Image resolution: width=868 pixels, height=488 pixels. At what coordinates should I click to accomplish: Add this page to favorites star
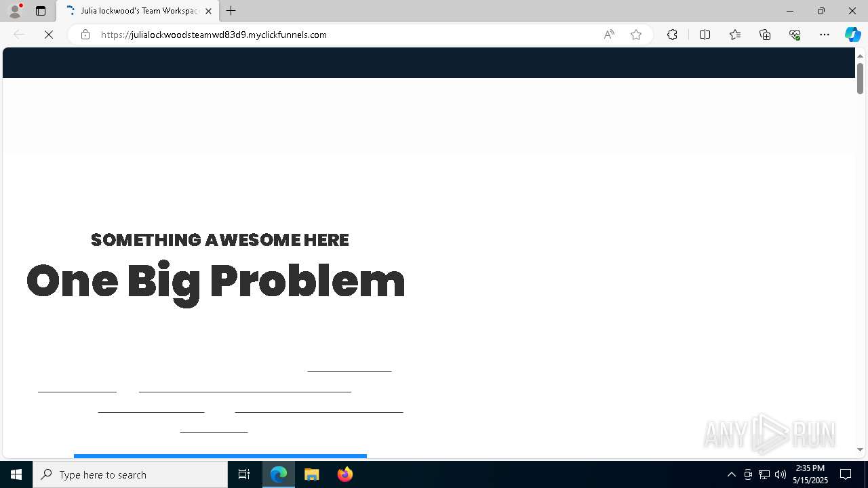636,35
